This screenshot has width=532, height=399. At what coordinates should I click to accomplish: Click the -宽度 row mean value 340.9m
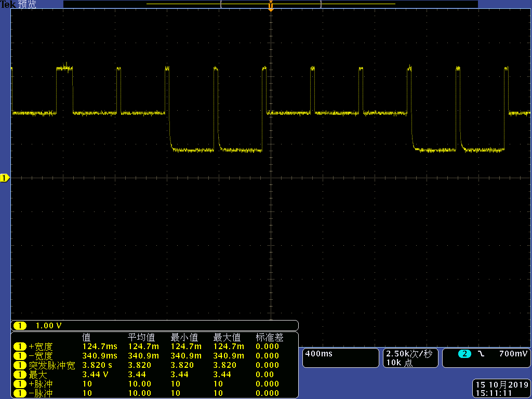point(143,356)
